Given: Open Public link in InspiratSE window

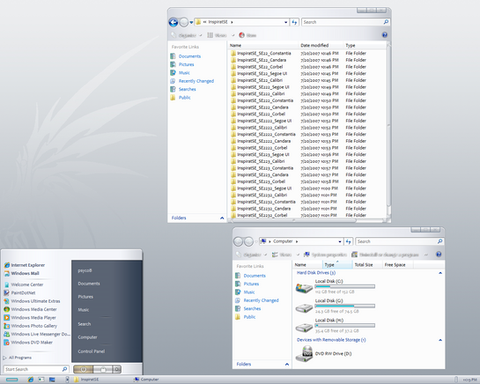Looking at the screenshot, I should pos(184,97).
